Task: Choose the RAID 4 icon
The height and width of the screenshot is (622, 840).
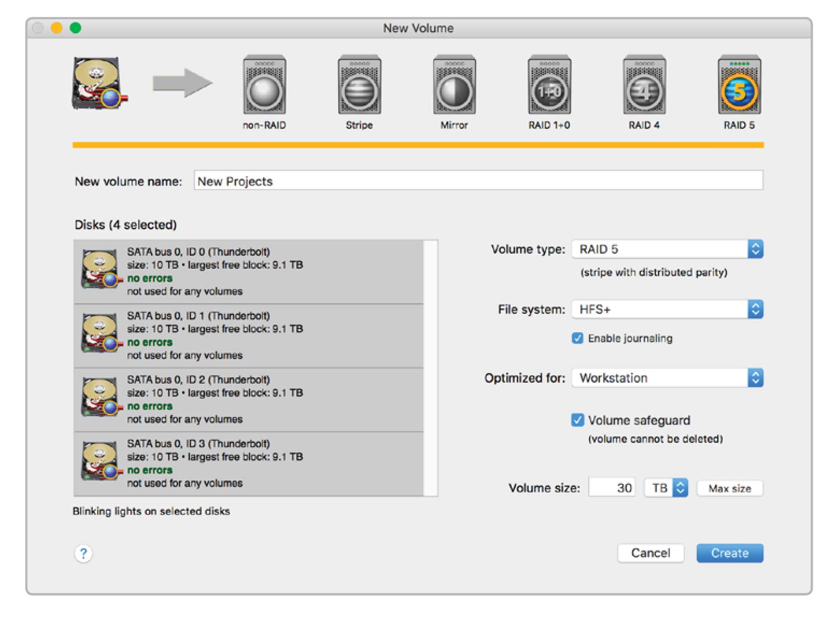Action: [644, 86]
